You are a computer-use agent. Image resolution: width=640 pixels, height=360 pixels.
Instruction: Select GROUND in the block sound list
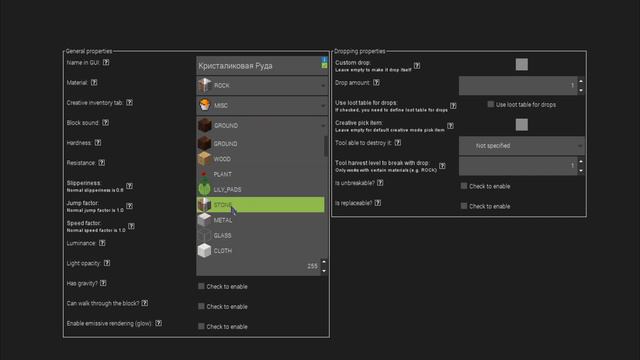[260, 144]
